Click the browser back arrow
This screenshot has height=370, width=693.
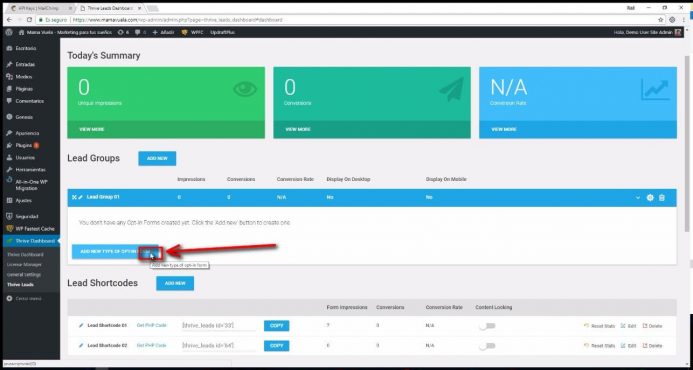point(9,20)
